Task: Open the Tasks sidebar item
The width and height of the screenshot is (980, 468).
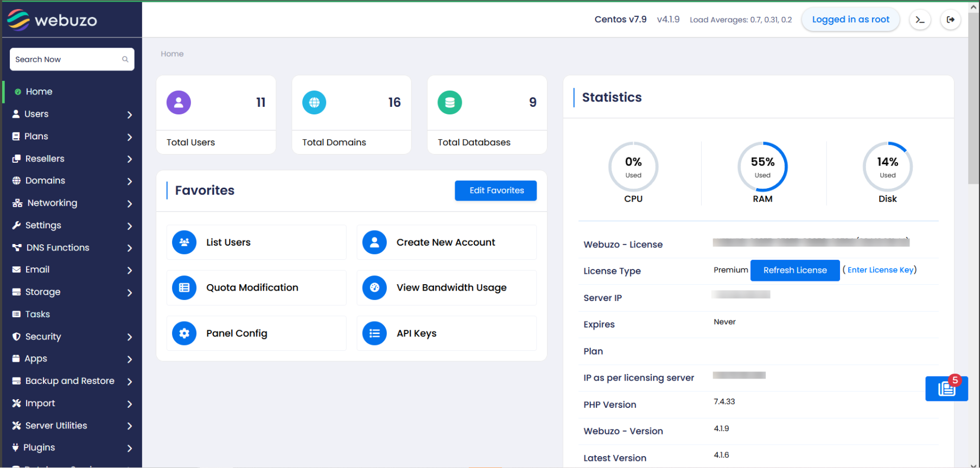Action: tap(72, 314)
